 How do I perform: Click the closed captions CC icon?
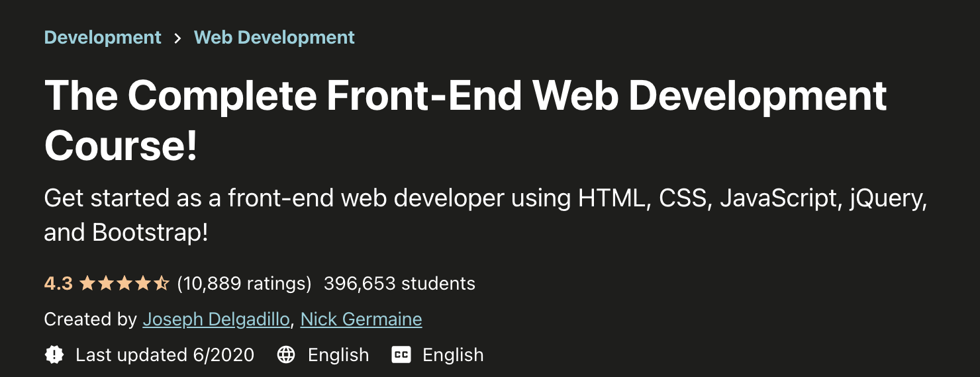(x=401, y=355)
